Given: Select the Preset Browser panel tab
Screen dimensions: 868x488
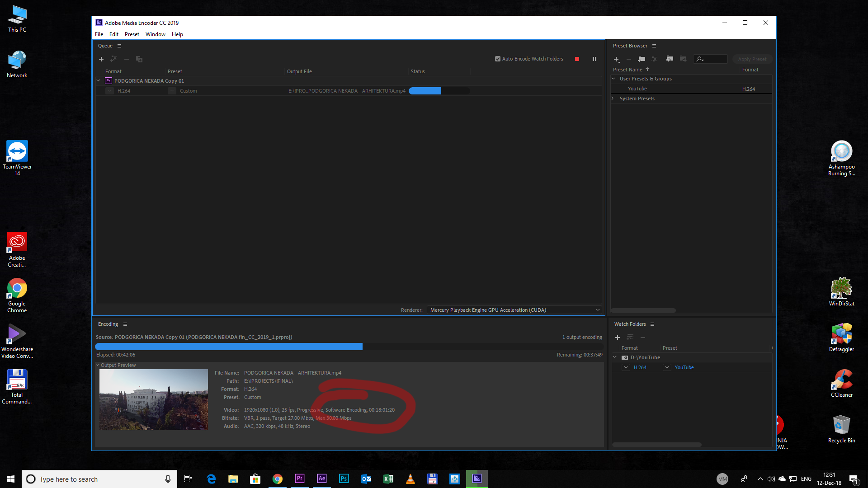Looking at the screenshot, I should (630, 46).
